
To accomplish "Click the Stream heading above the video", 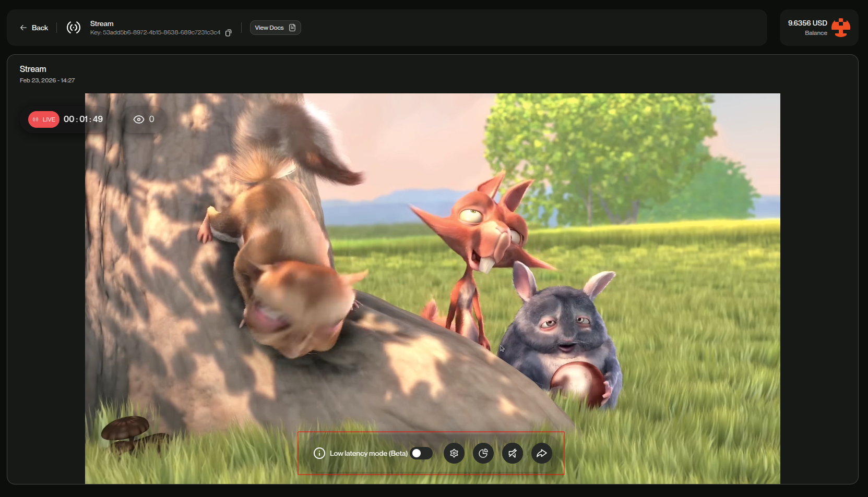I will (x=32, y=68).
